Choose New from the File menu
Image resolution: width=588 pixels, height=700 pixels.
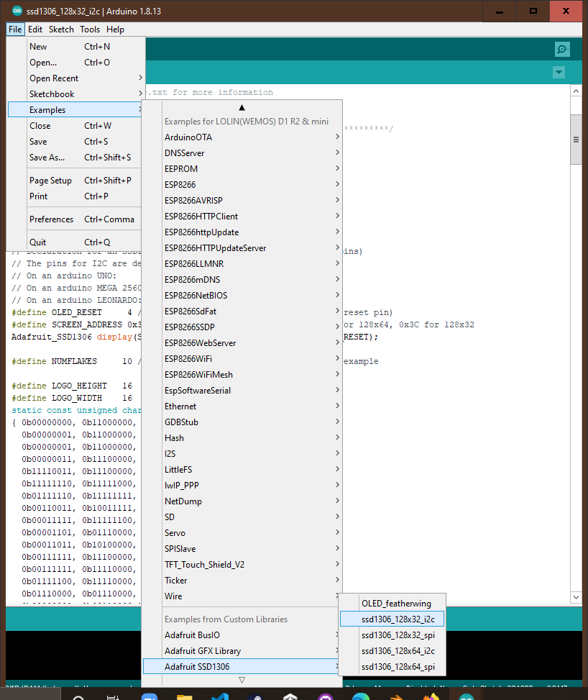click(x=76, y=47)
